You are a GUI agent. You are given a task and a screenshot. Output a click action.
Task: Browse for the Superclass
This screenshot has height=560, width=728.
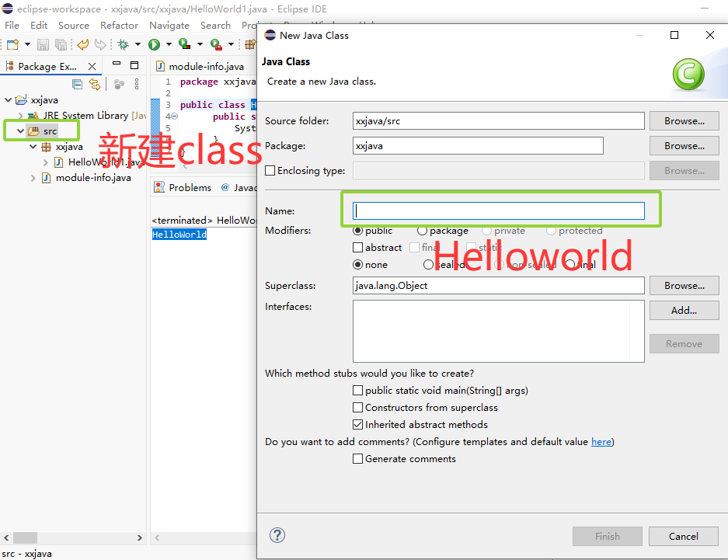click(x=684, y=285)
